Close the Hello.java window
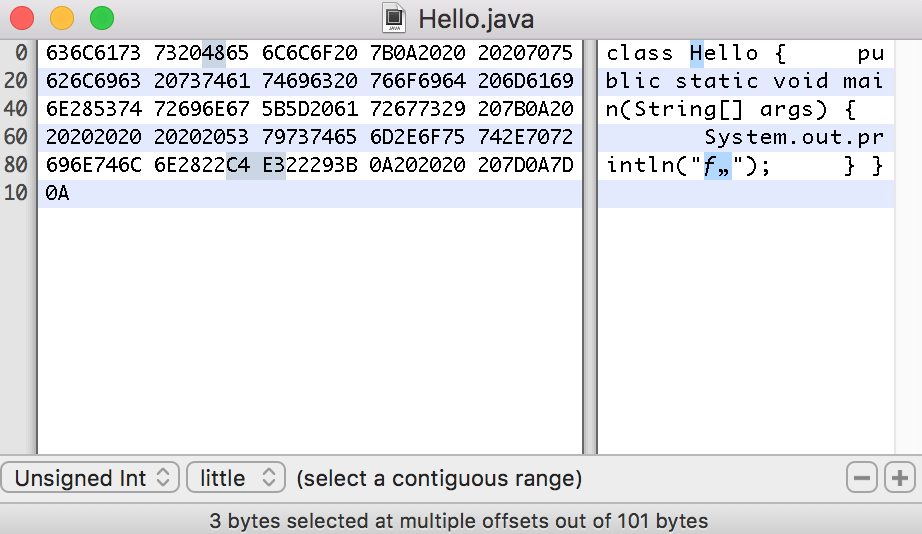This screenshot has width=922, height=534. tap(22, 18)
